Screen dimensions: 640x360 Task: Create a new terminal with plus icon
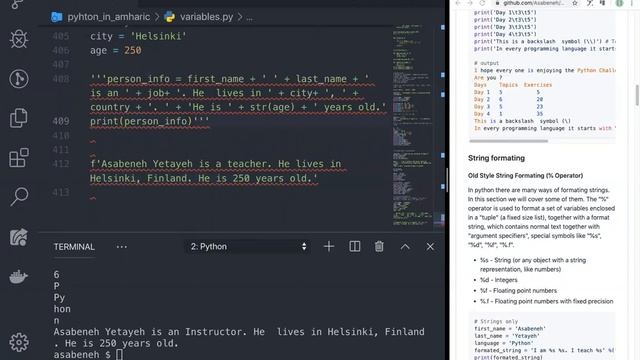coord(329,247)
